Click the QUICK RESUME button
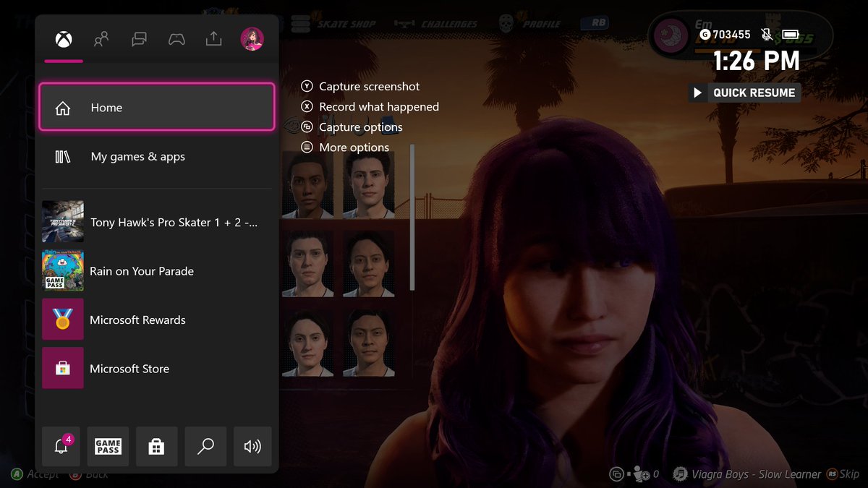 point(744,93)
